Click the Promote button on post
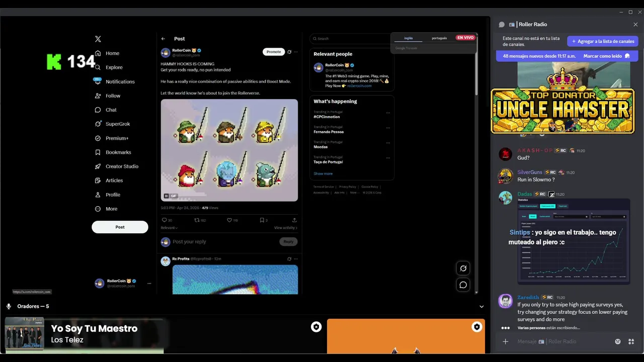Viewport: 644px width, 362px height. [274, 52]
